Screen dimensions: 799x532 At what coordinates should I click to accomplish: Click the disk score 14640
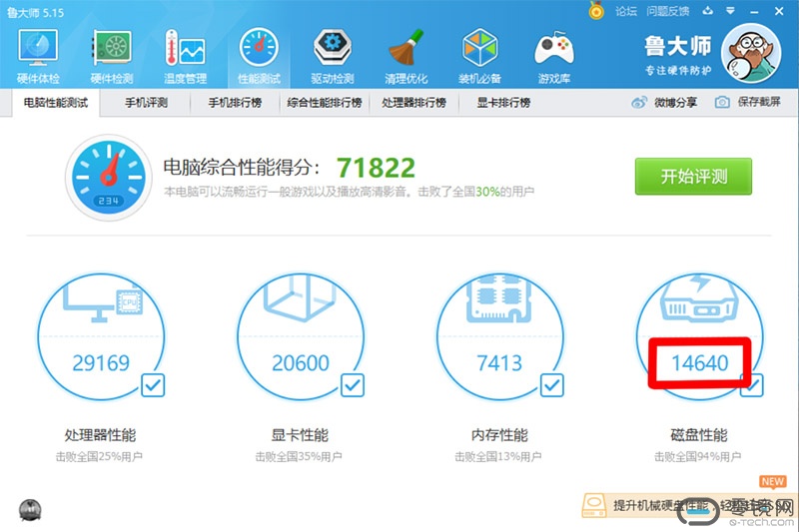pyautogui.click(x=700, y=363)
